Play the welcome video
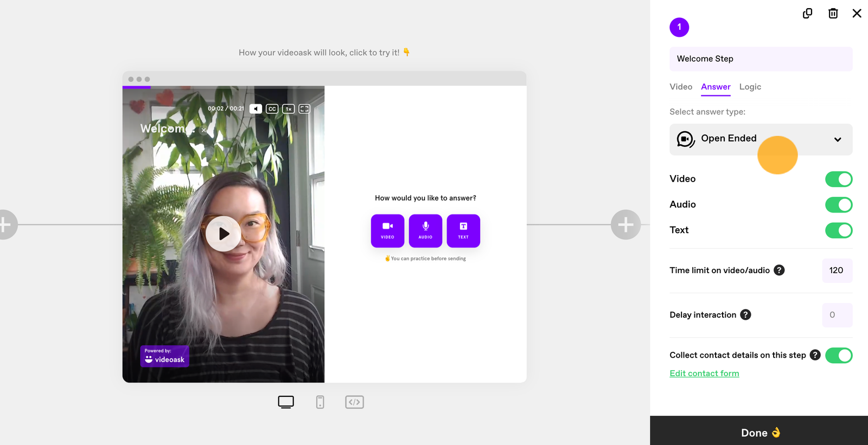The image size is (868, 445). click(223, 234)
